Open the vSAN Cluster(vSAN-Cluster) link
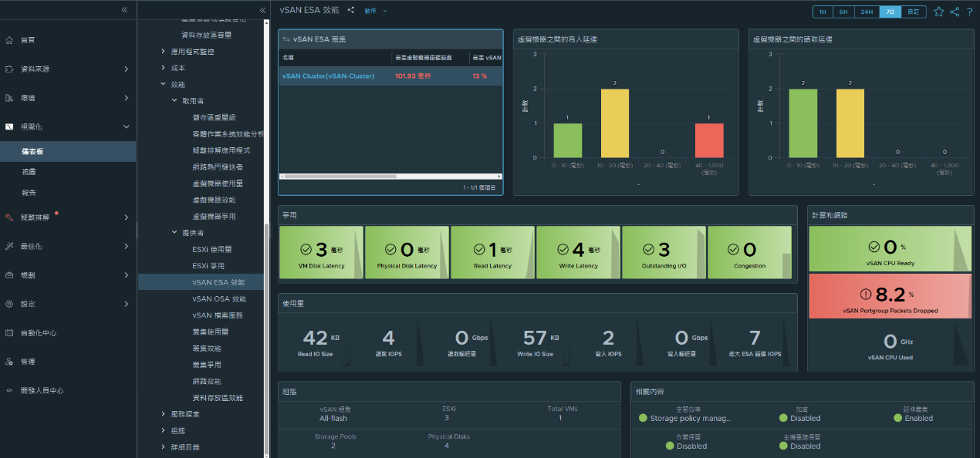Viewport: 980px width, 458px height. (x=329, y=76)
